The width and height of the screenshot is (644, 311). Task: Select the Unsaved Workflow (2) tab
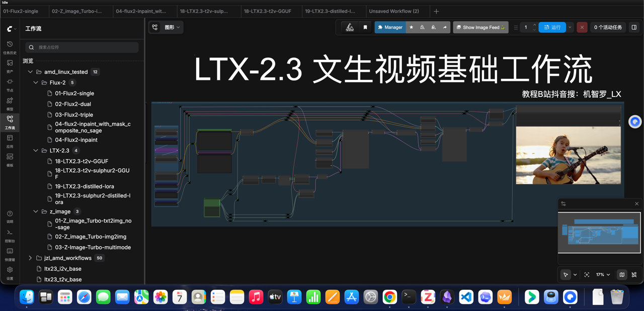tap(397, 11)
